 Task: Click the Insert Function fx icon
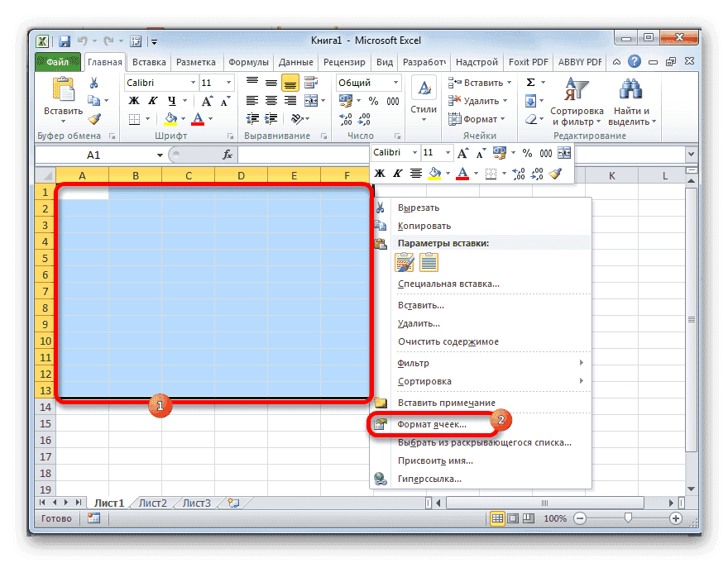[227, 154]
